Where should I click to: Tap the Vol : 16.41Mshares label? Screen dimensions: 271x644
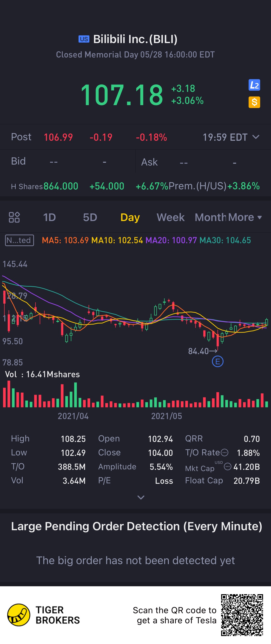[43, 374]
